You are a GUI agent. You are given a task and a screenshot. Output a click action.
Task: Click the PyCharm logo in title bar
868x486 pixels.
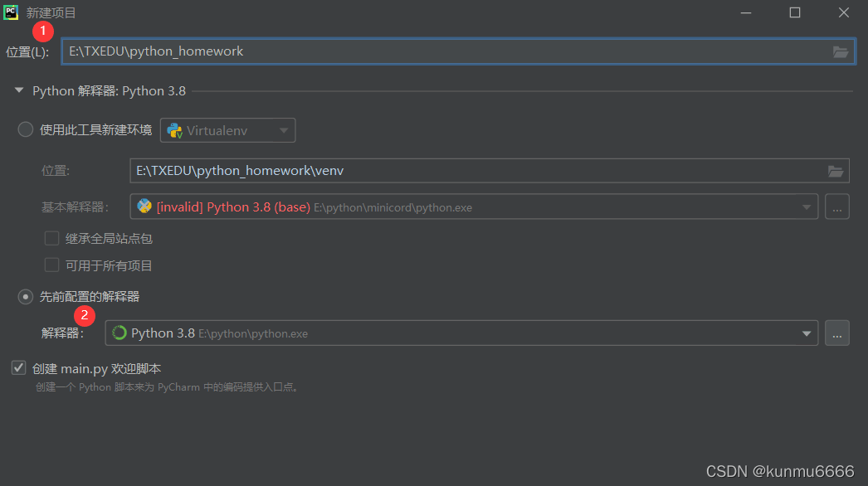click(11, 12)
